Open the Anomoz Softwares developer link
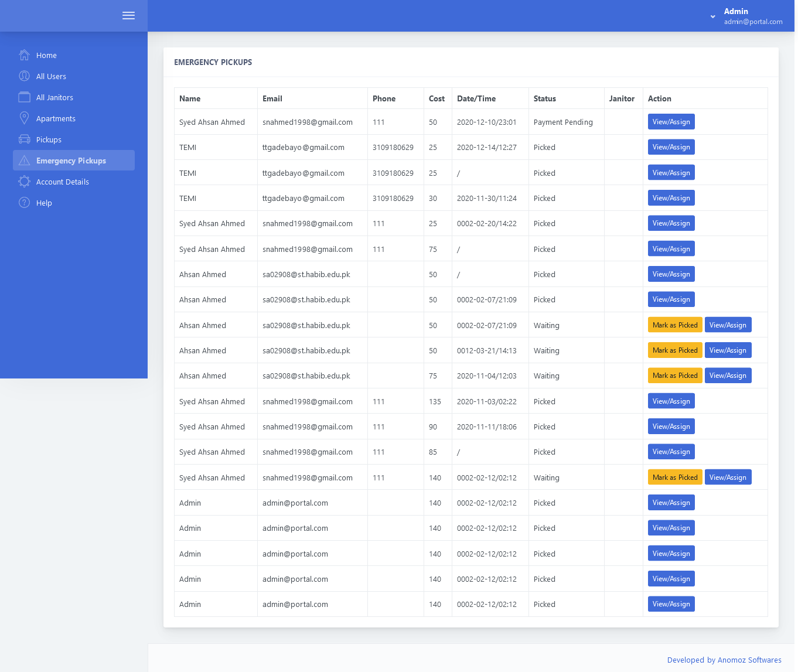Screen dimensions: 798x672 pos(724,660)
